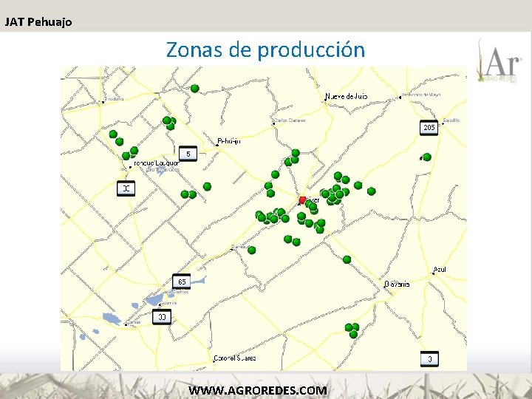Click the route 5 shield icon

[x=188, y=154]
